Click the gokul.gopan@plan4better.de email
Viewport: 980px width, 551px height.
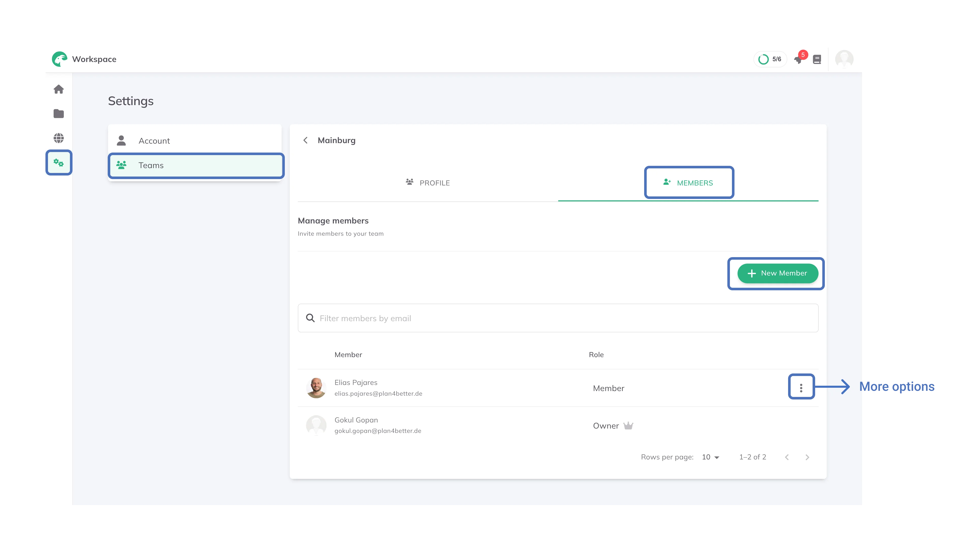pos(378,431)
